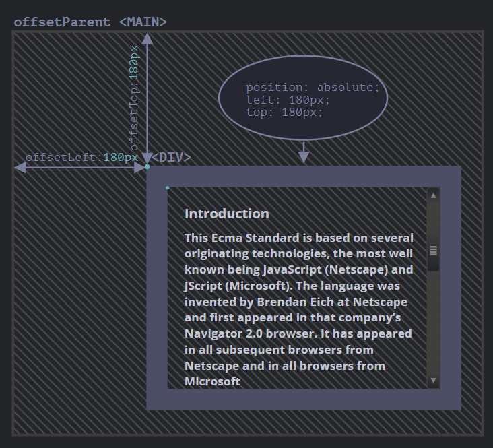The height and width of the screenshot is (448, 493).
Task: Click the thick bottom border of the DIV box
Action: point(303,399)
